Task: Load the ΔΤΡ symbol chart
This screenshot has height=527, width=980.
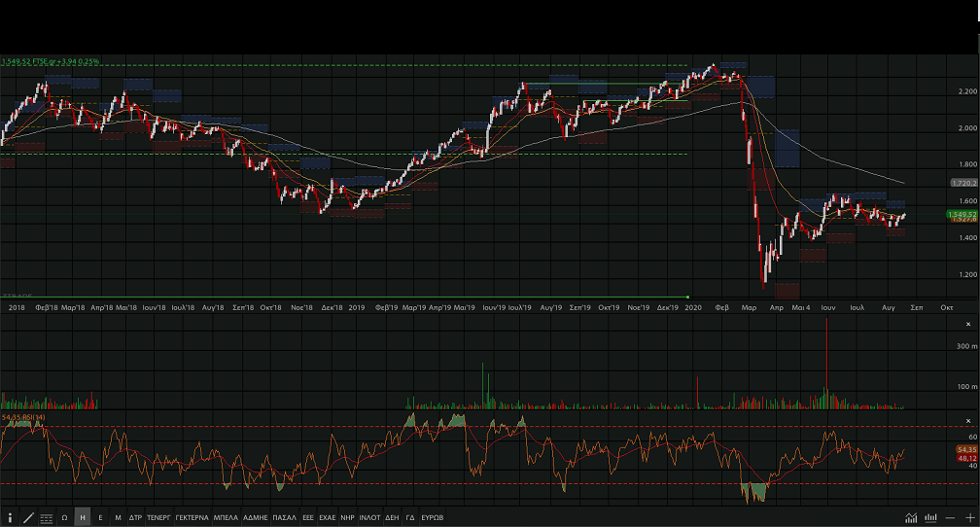Action: (x=135, y=517)
